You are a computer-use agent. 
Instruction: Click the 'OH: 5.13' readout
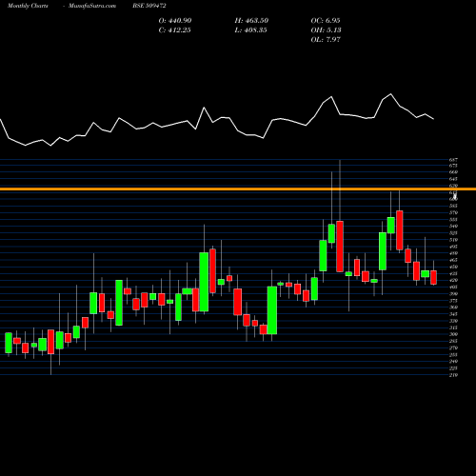tap(326, 30)
